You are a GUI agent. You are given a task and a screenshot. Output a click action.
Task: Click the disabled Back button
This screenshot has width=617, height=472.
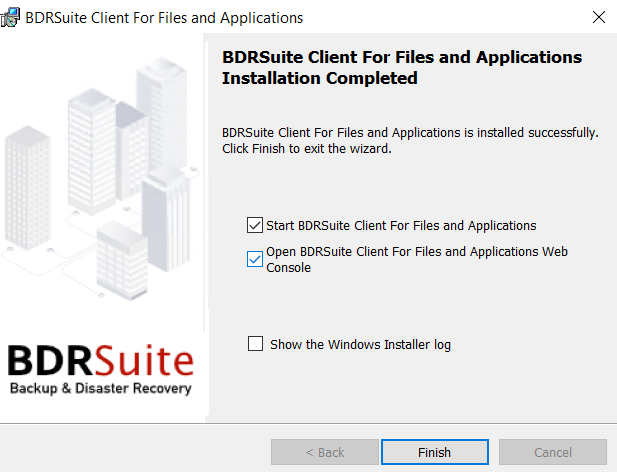click(x=325, y=452)
